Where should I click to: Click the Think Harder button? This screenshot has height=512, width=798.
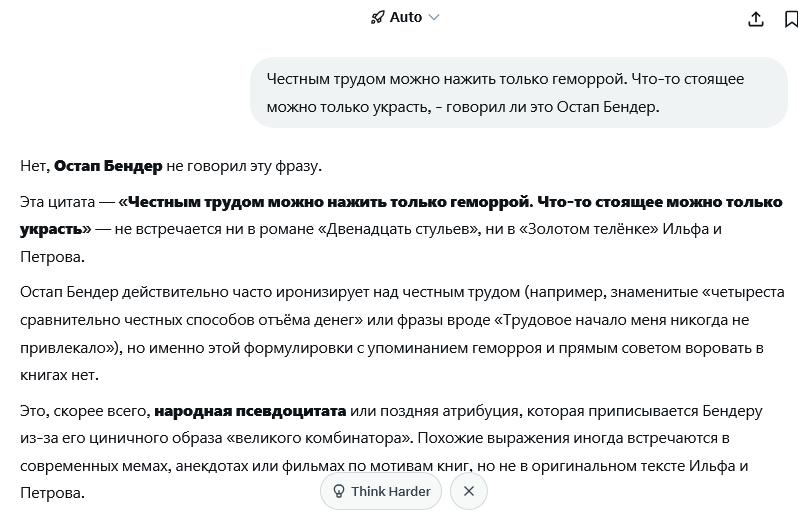[x=381, y=491]
